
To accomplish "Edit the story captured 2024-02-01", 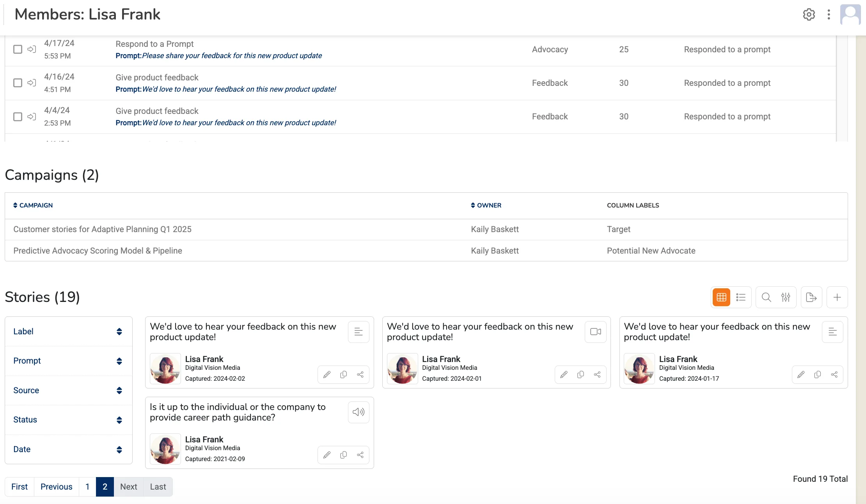I will 564,374.
